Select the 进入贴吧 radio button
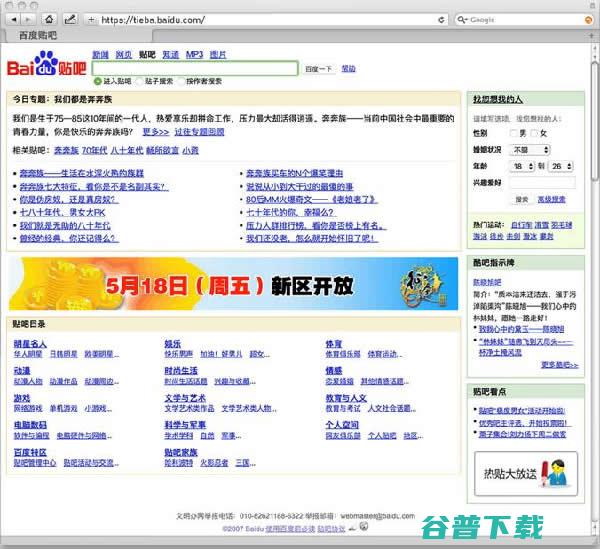This screenshot has height=549, width=600. pyautogui.click(x=98, y=81)
